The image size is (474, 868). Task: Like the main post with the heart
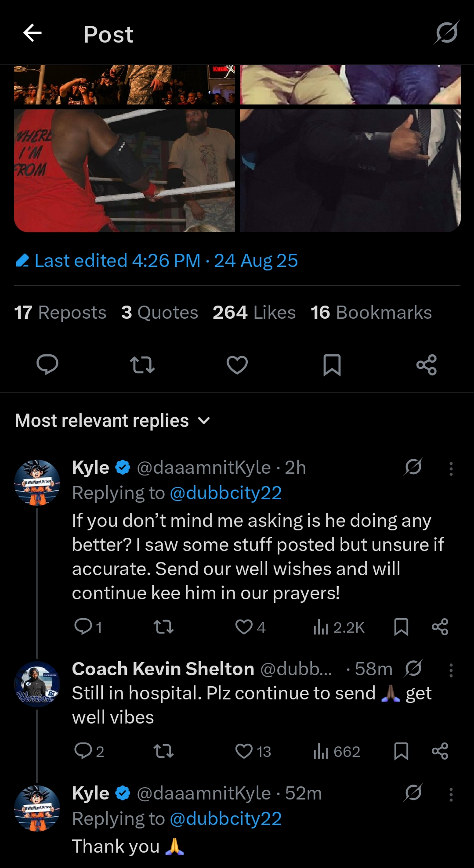(237, 364)
